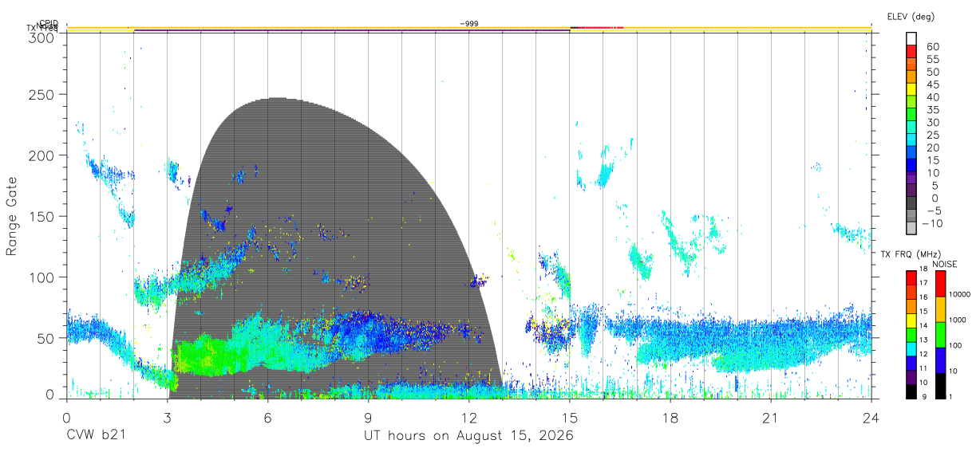Click the 60 label on ELEV scale
This screenshot has width=980, height=452.
pos(932,46)
